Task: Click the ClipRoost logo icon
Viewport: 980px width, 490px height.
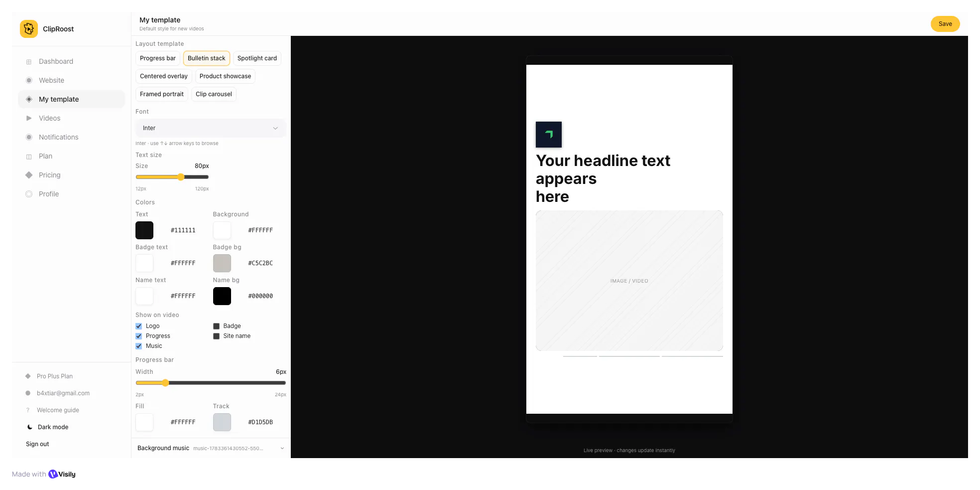Action: coord(29,29)
